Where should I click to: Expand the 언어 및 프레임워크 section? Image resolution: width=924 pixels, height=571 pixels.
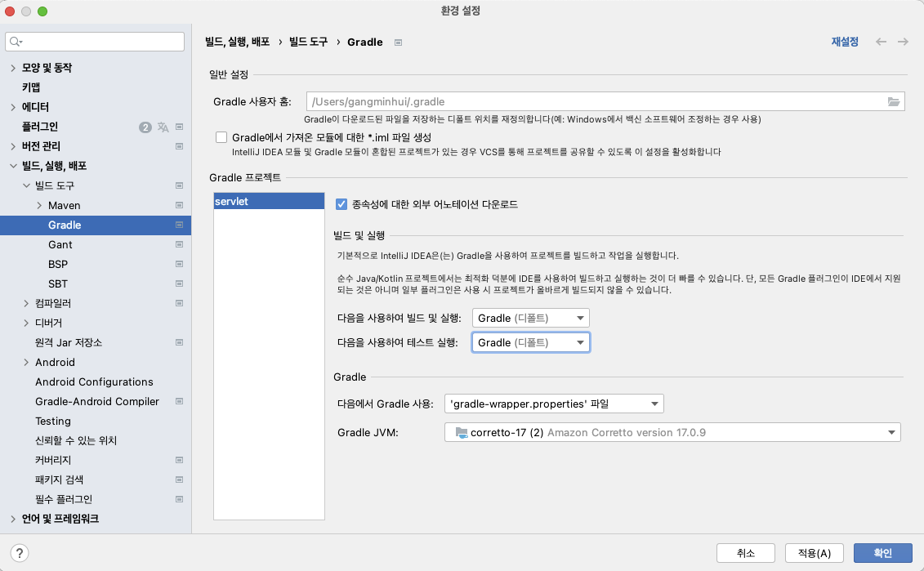[x=13, y=520]
